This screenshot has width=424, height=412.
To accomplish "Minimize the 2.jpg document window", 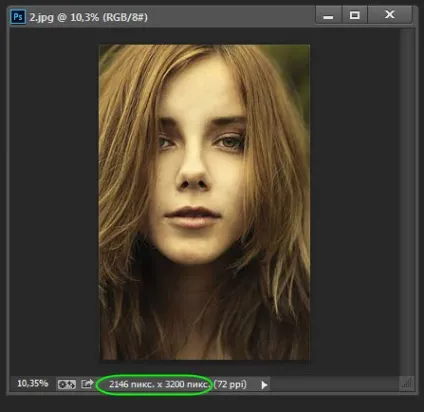I will tap(328, 15).
